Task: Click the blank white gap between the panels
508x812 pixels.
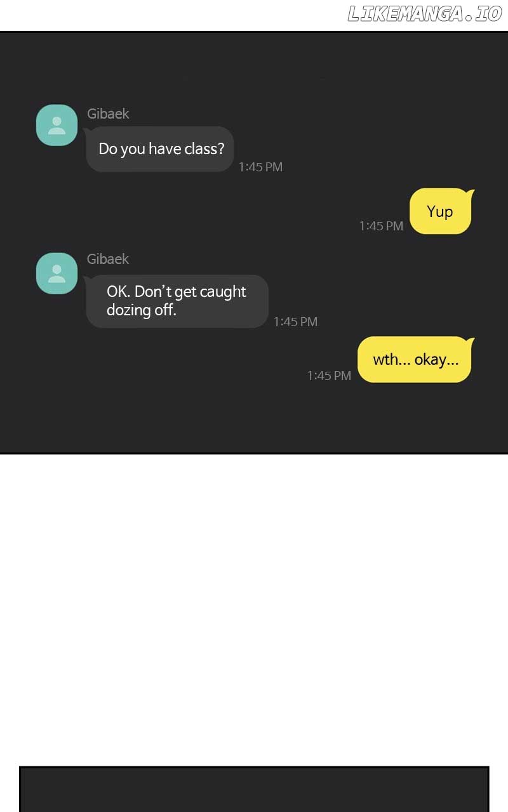Action: (254, 609)
